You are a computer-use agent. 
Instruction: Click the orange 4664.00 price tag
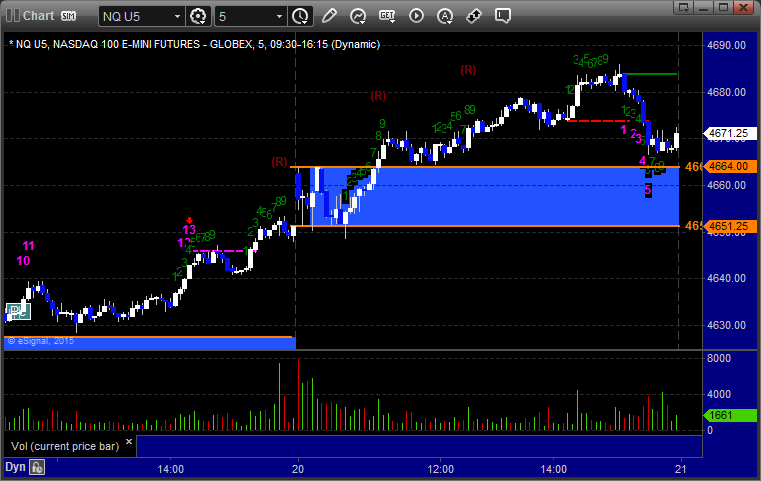click(729, 166)
